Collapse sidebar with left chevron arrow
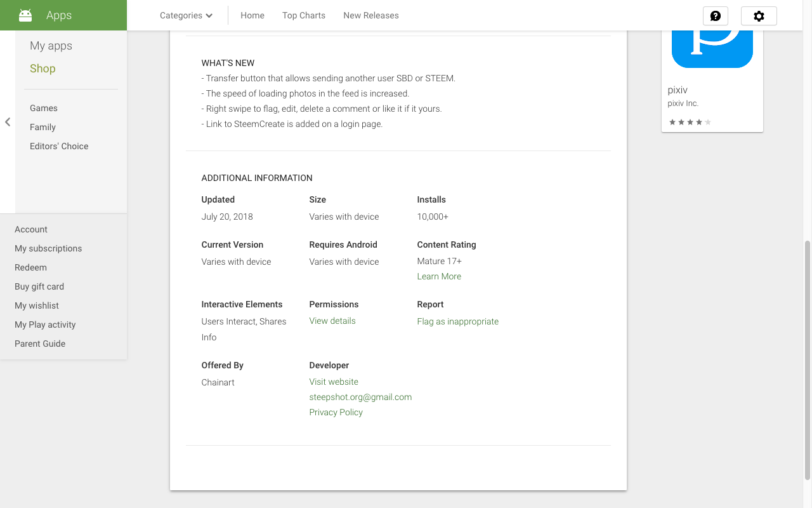 (x=8, y=122)
